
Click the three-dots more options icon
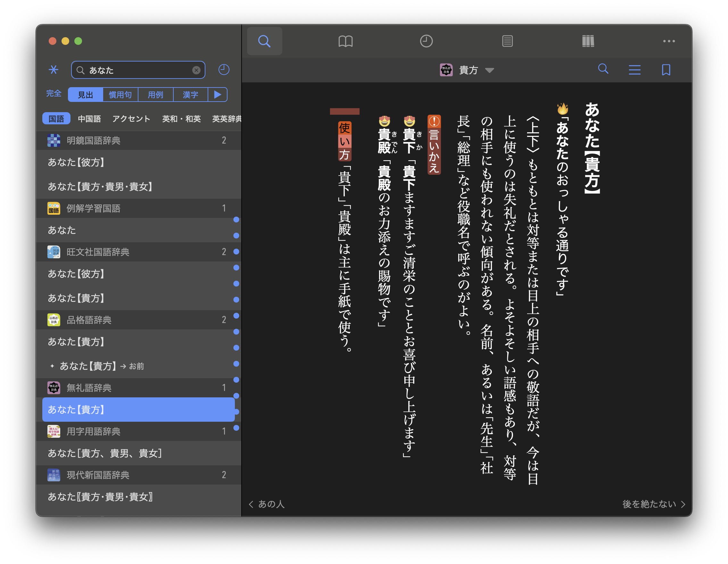click(x=669, y=41)
